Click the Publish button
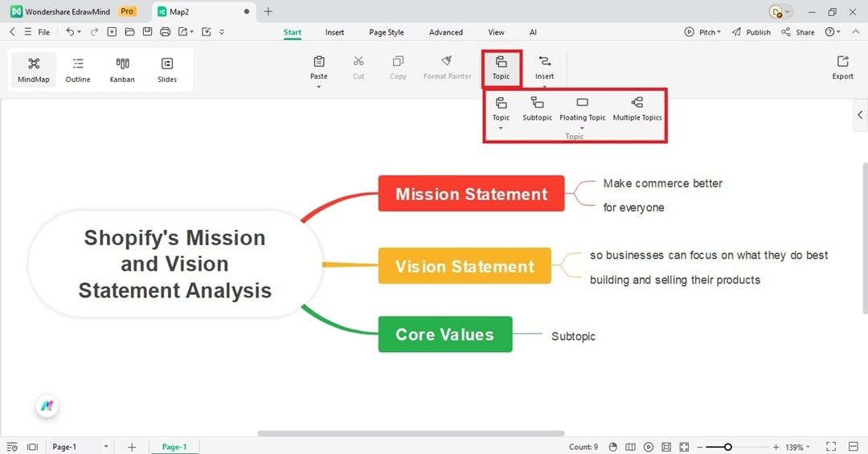 pos(751,32)
